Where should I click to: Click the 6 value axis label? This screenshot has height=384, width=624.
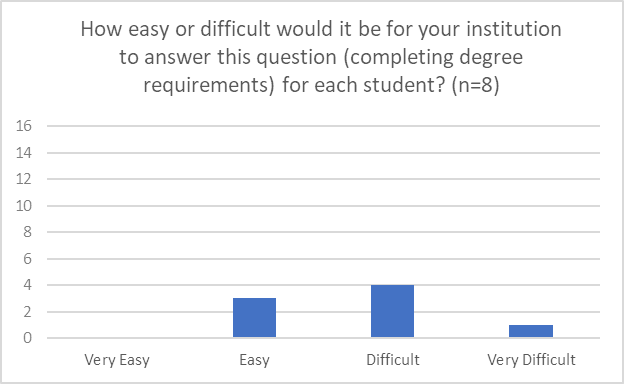point(27,259)
